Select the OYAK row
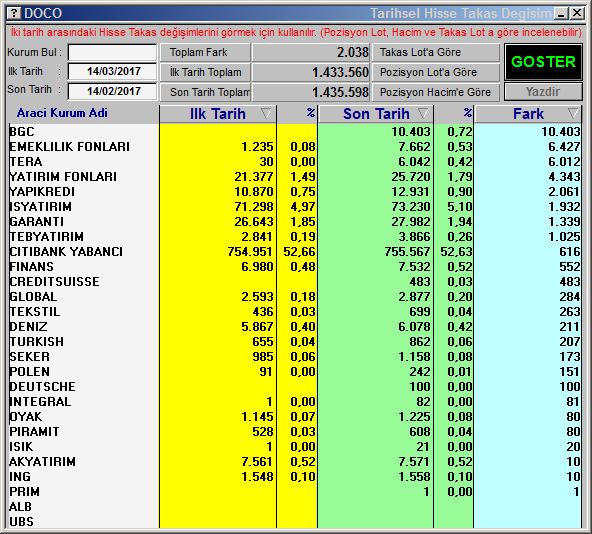Screen dimensions: 592x534 (x=294, y=417)
